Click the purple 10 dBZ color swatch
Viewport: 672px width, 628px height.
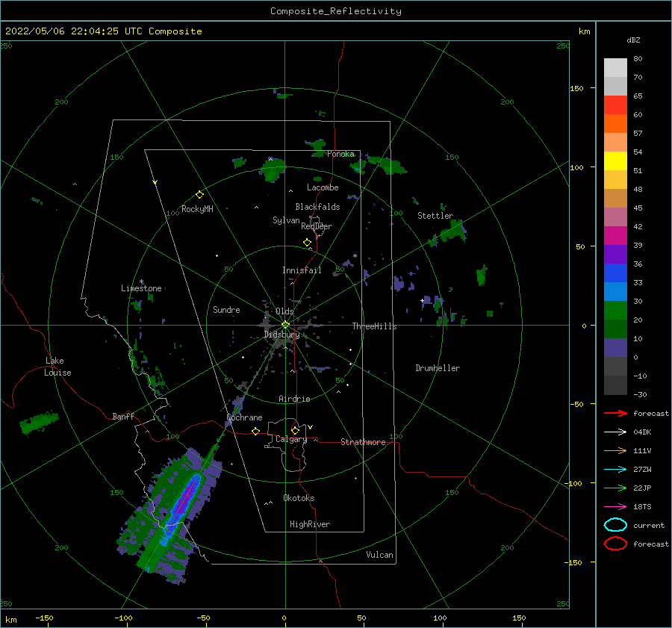pos(615,347)
